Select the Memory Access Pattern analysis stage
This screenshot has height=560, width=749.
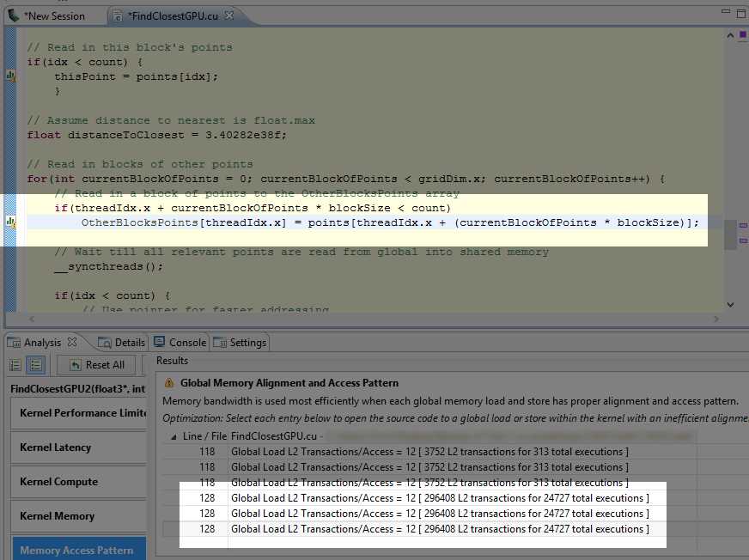tap(78, 551)
